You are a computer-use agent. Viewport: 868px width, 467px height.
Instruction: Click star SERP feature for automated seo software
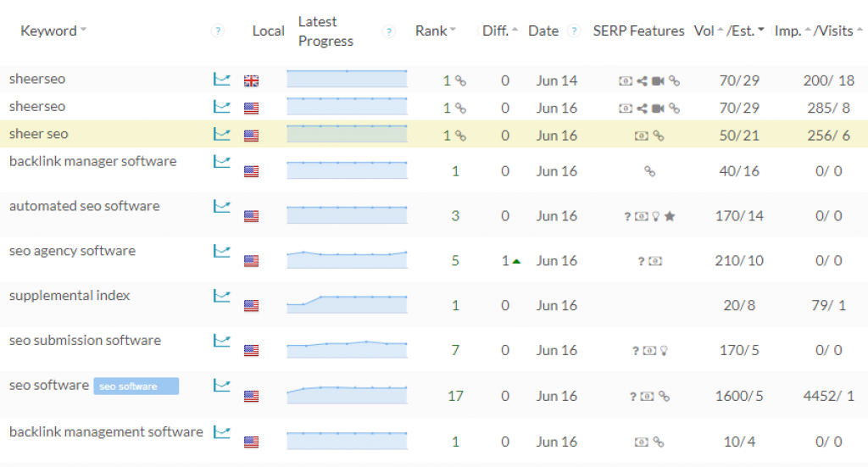pos(670,216)
